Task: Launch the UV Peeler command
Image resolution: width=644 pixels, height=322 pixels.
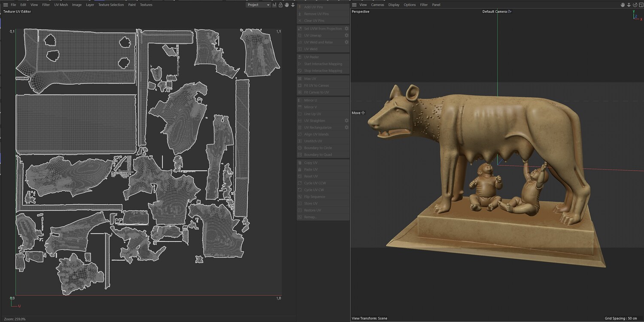Action: [323, 57]
